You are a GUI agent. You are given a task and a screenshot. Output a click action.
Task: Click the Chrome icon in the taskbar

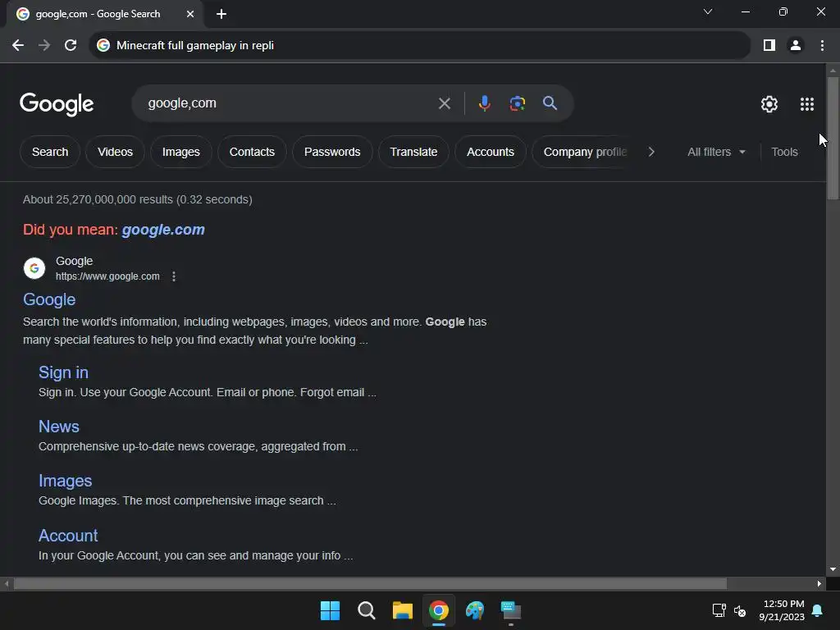point(439,610)
